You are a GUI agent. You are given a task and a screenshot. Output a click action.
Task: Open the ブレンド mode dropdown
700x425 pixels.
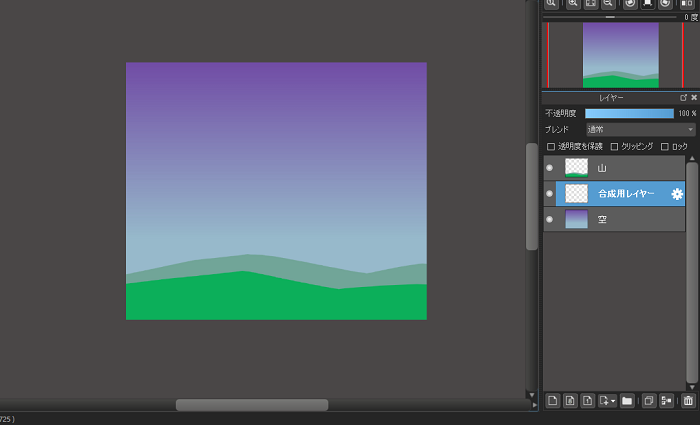(x=640, y=129)
